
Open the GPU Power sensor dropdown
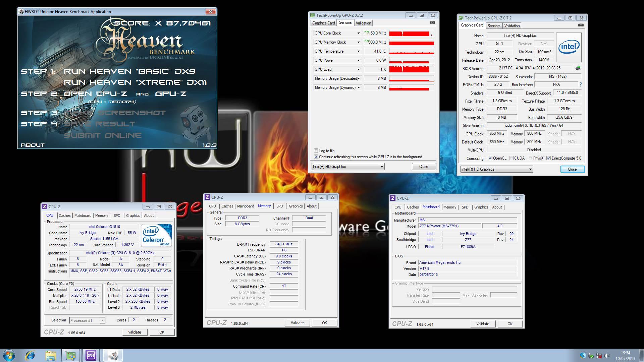click(359, 60)
